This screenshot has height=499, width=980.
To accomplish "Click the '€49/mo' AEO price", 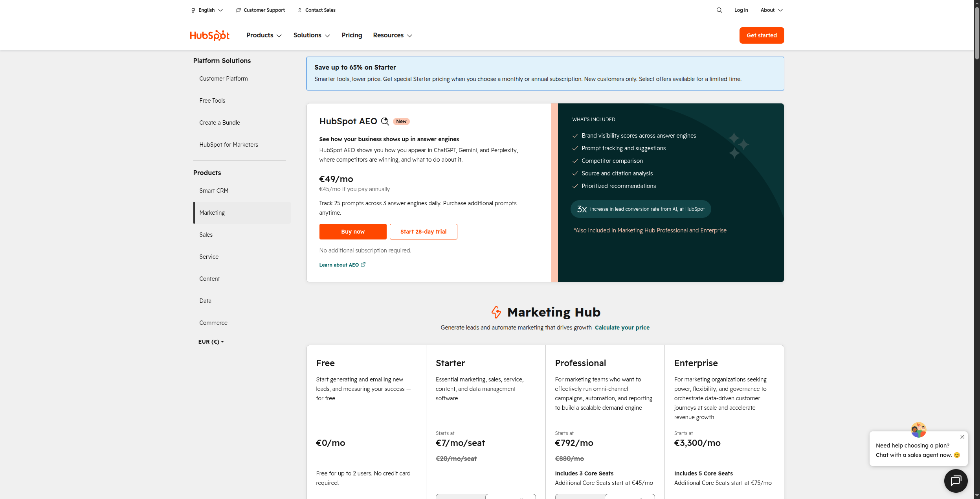I will pyautogui.click(x=336, y=179).
